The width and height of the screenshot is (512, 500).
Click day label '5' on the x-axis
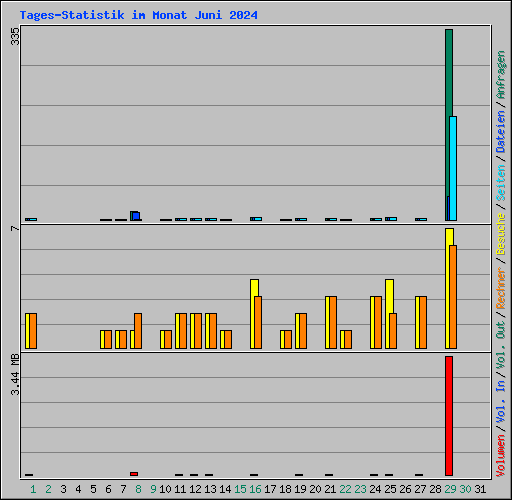pos(93,489)
